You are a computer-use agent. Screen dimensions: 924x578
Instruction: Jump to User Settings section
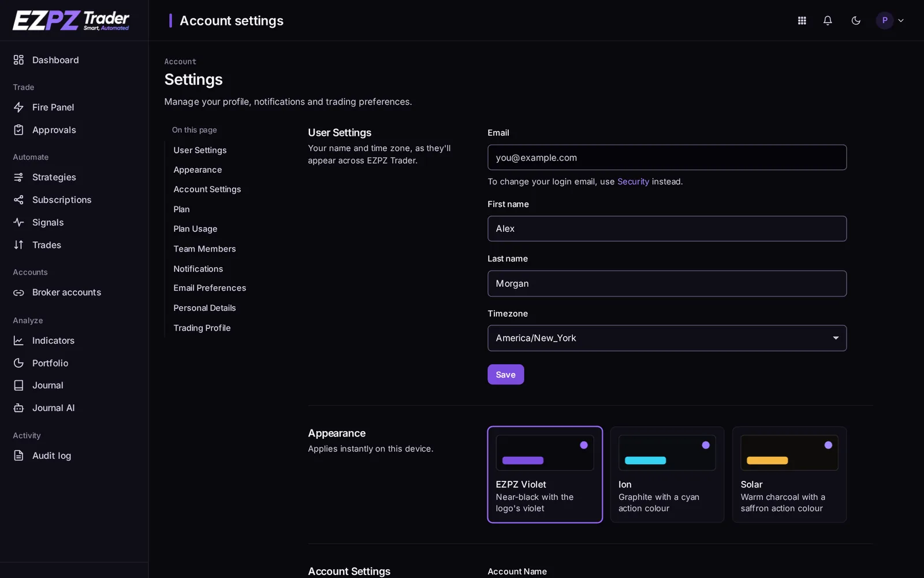[x=200, y=150]
